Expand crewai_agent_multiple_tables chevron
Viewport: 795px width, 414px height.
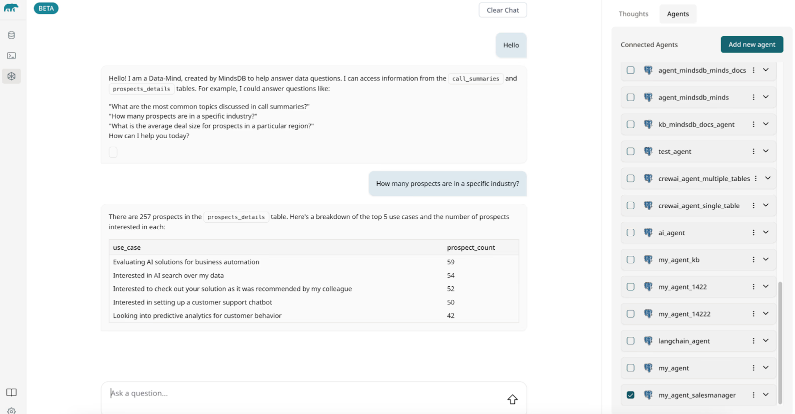pos(766,178)
